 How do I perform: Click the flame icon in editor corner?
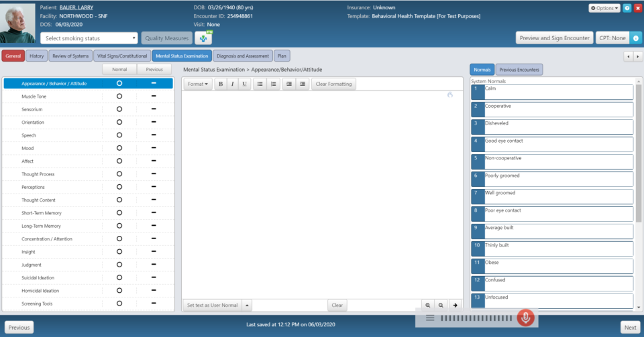coord(450,94)
